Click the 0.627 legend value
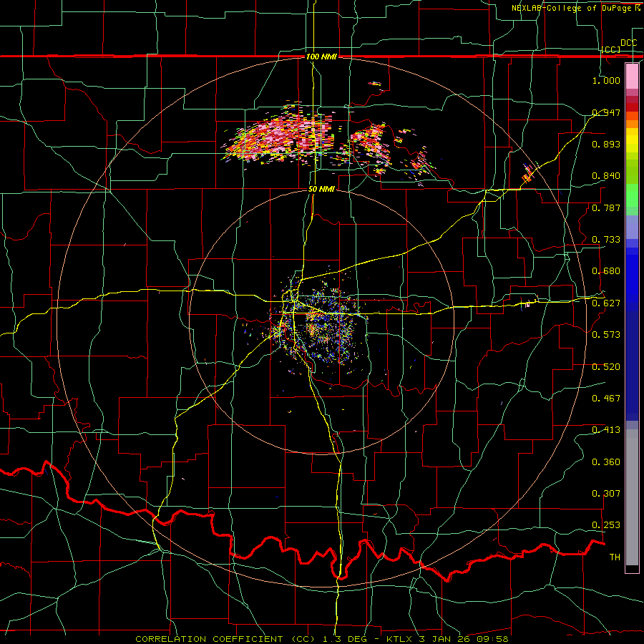644x644 pixels. click(x=606, y=303)
